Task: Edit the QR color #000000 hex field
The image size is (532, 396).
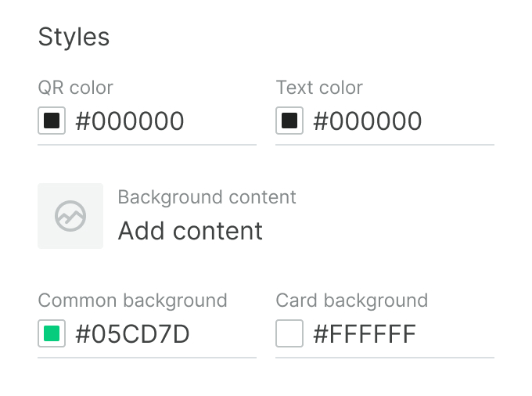Action: click(130, 121)
